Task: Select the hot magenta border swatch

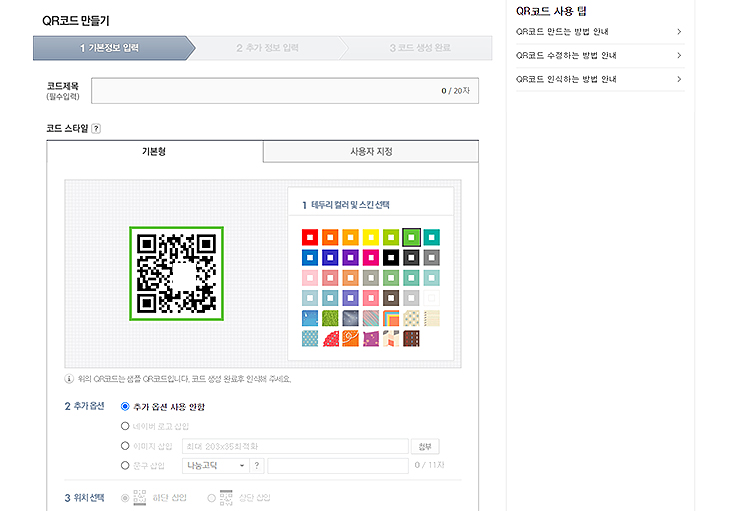Action: click(370, 257)
